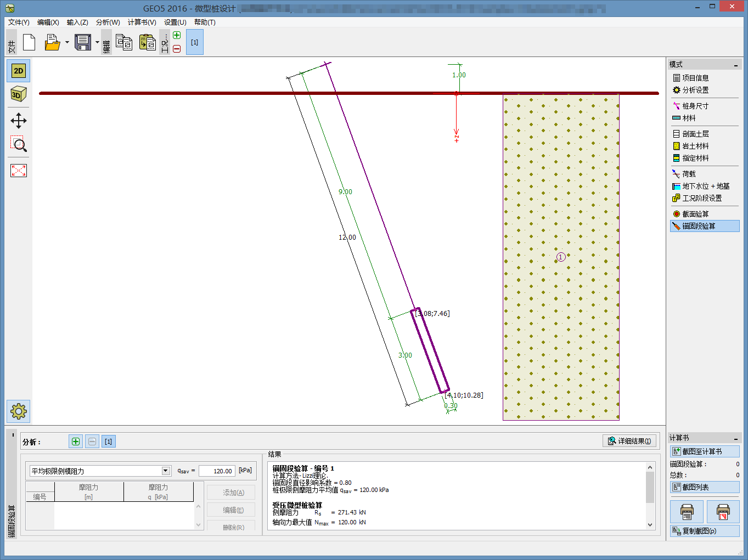This screenshot has height=560, width=748.
Task: Select analysis [1] in the 分析 bar
Action: coord(109,442)
